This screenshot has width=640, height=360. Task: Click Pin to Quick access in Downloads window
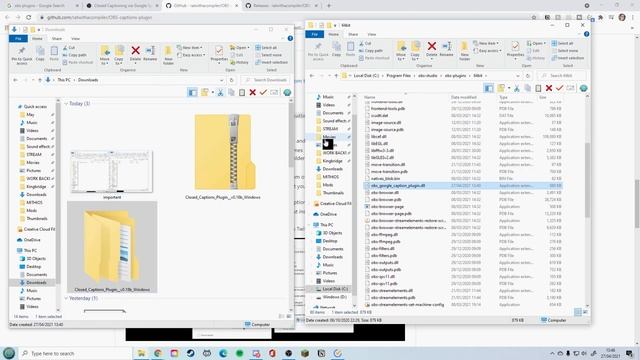tap(22, 55)
